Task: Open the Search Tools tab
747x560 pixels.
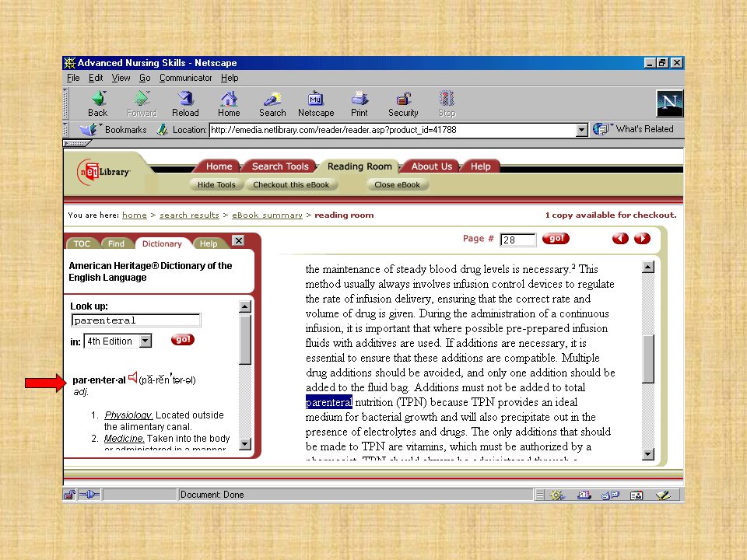Action: click(280, 166)
